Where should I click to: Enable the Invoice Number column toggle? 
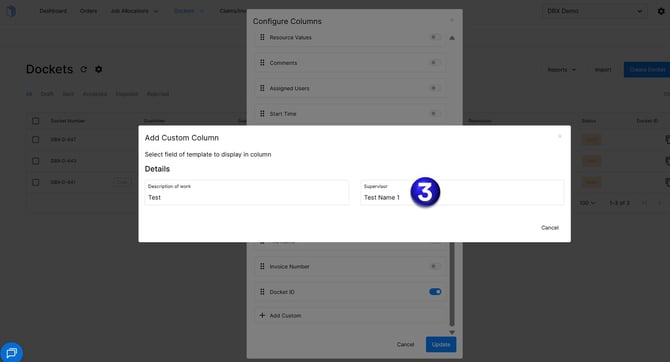435,266
